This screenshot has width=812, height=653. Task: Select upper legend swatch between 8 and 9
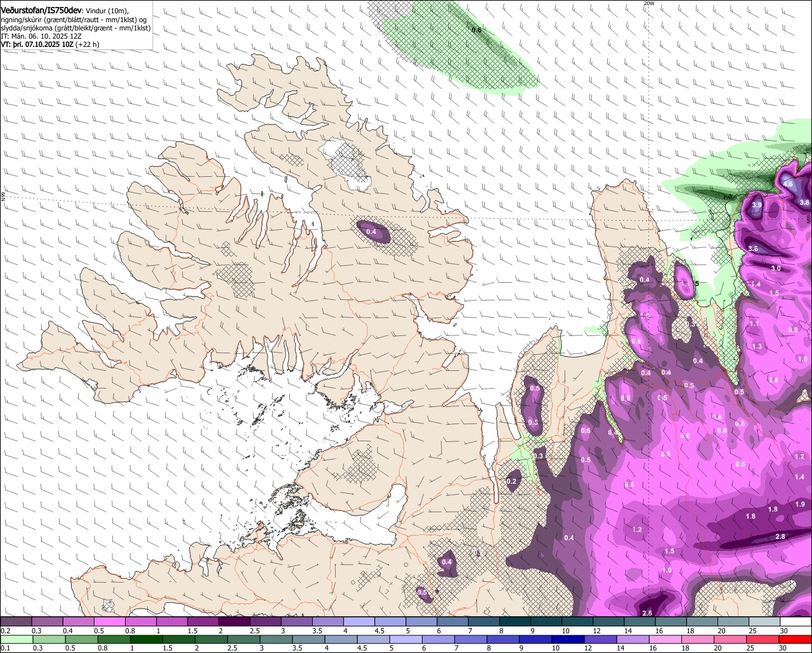(x=515, y=621)
